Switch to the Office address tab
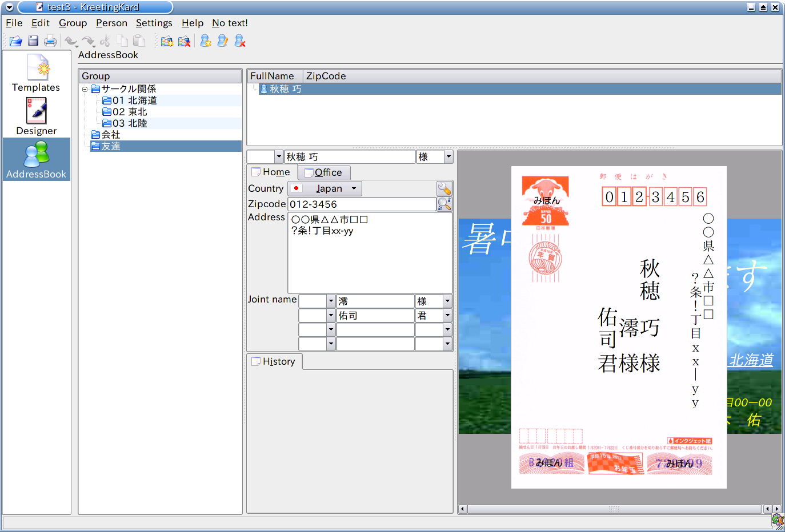This screenshot has width=785, height=532. (324, 172)
